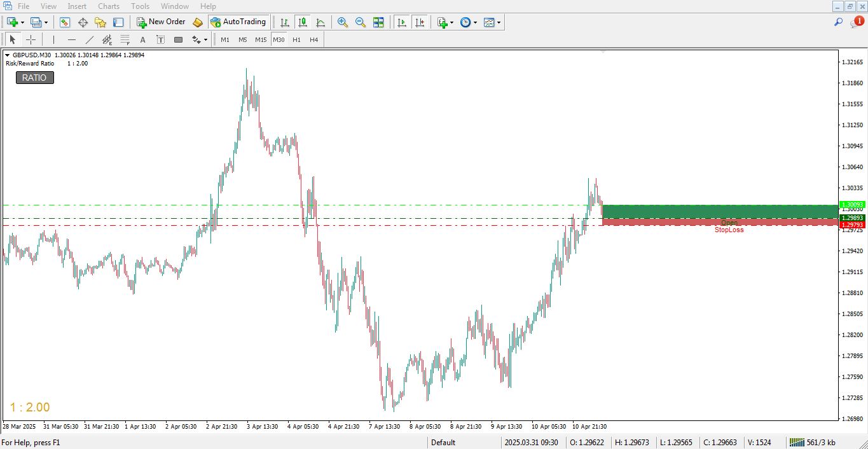The image size is (868, 449).
Task: Open the new chart dropdown arrow
Action: coord(22,22)
